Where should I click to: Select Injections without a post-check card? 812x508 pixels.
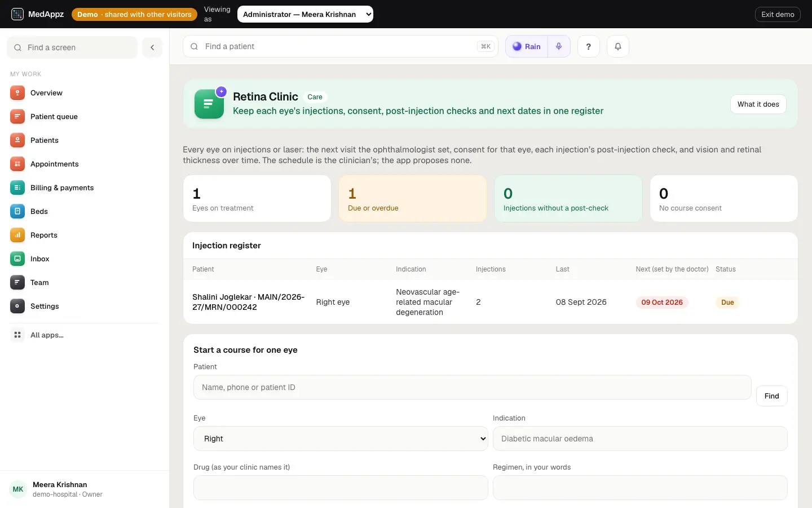point(568,198)
